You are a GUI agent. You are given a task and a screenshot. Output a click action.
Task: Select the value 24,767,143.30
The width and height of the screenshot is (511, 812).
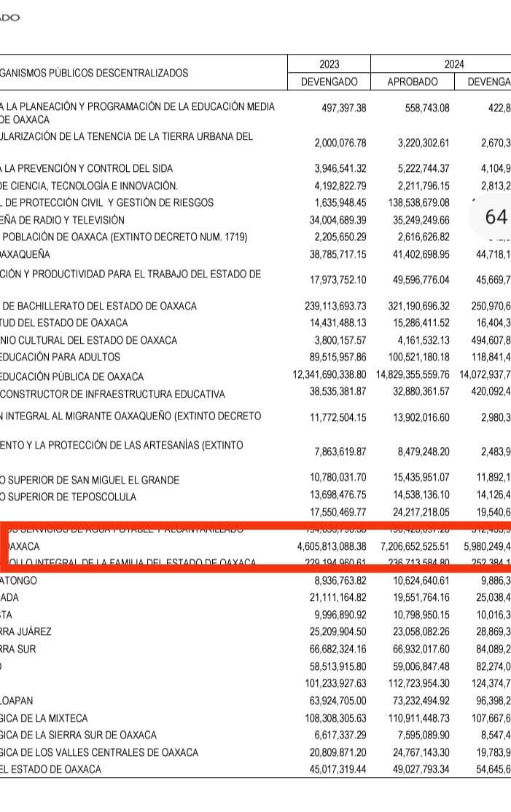coord(421,752)
